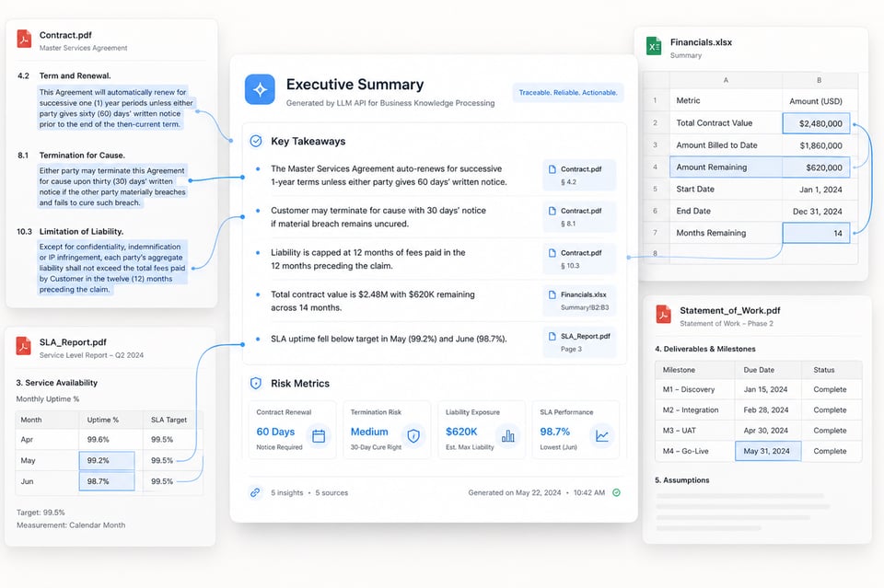Select cell $2,480,000 in Financials.xlsx
The height and width of the screenshot is (588, 884).
(816, 123)
